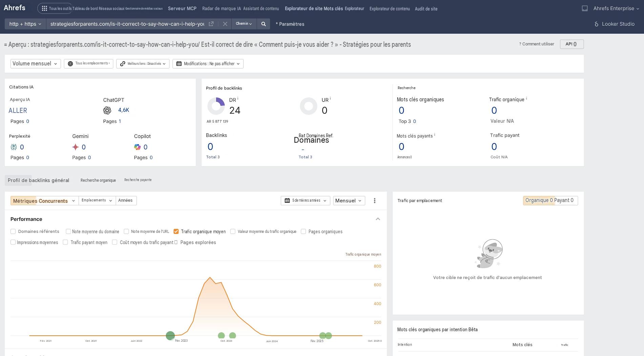Click the Perplexité logo icon
Screen dimensions: 644x356
coord(14,147)
